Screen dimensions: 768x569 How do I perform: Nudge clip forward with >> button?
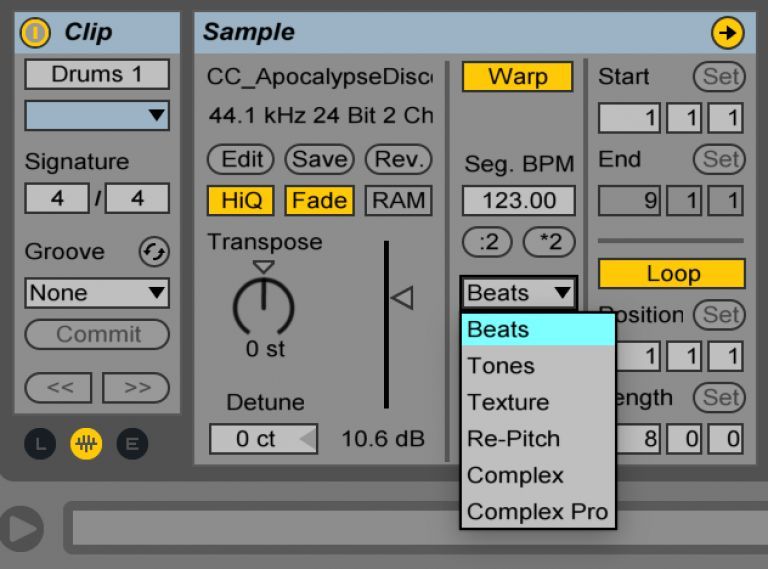pos(136,387)
